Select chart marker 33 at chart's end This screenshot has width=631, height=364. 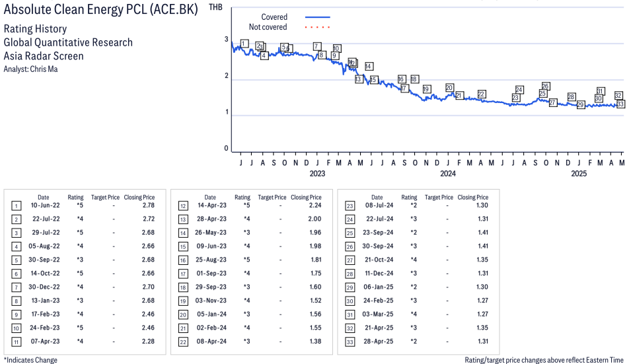point(620,104)
